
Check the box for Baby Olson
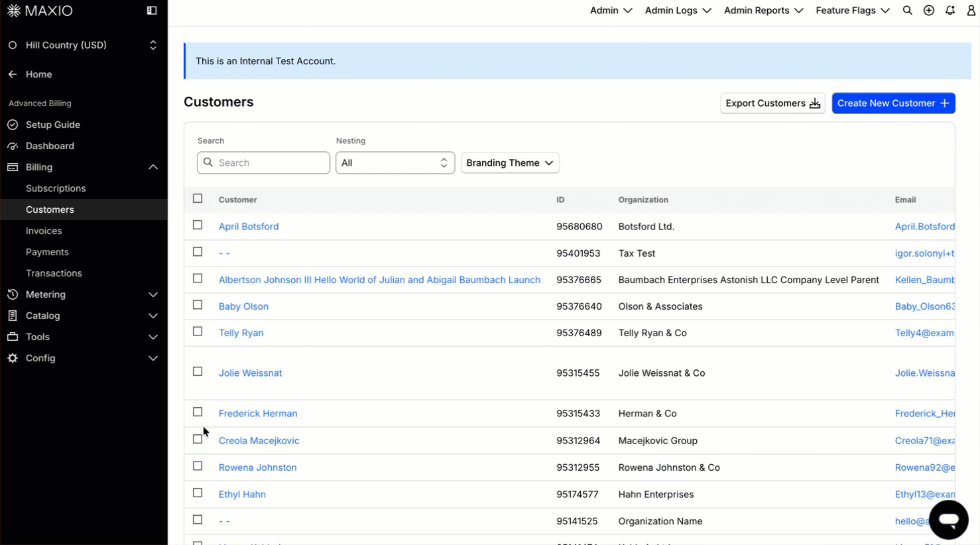pyautogui.click(x=198, y=305)
